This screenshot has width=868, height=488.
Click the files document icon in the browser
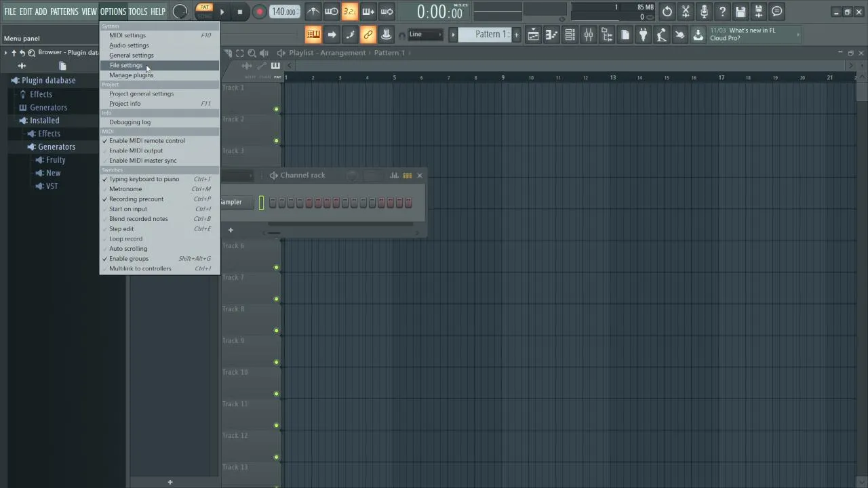62,66
